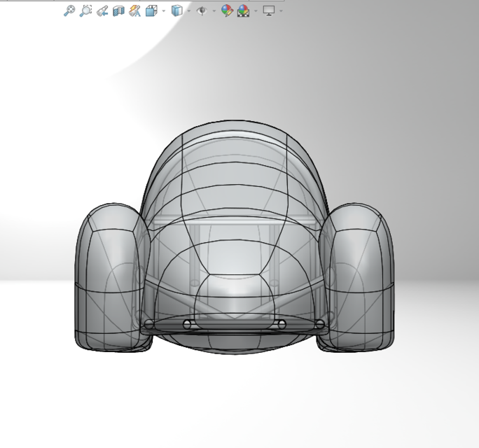The image size is (479, 448).
Task: Open Dynamic Annotation Views
Action: click(134, 10)
